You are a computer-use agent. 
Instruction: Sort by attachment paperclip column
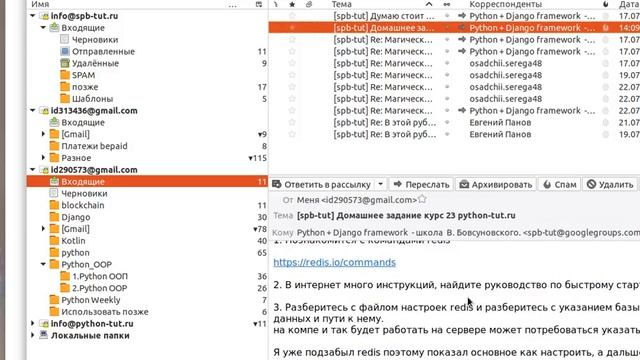tap(309, 4)
